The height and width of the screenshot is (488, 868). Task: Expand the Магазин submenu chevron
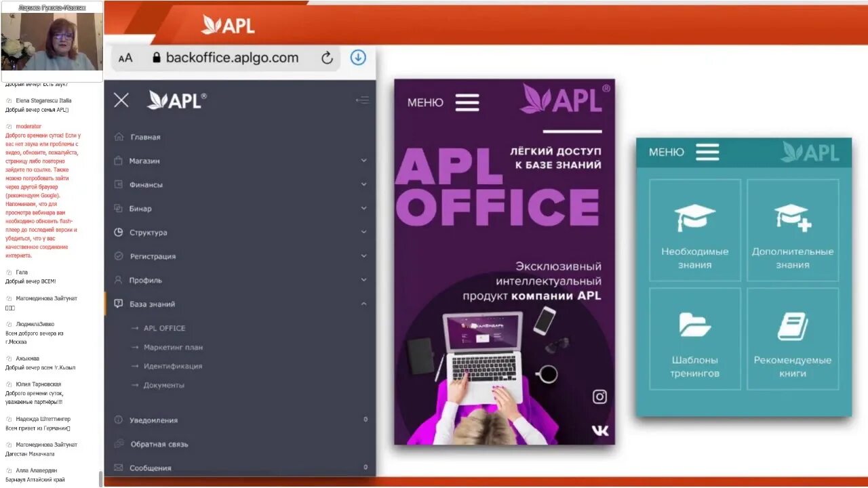[x=363, y=161]
